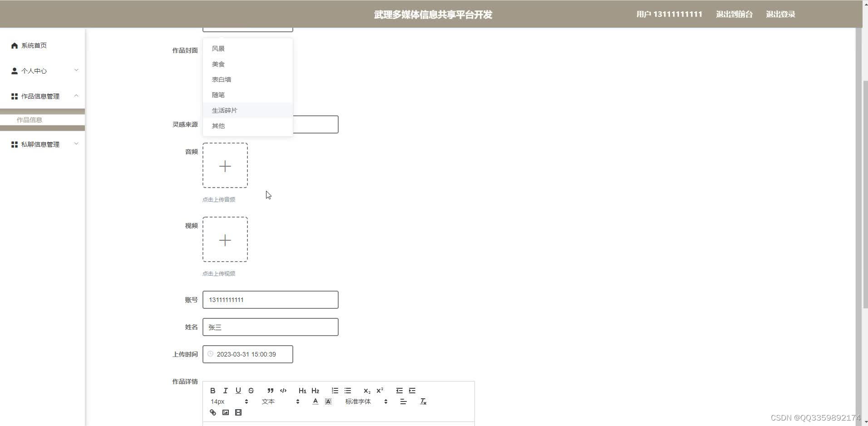Click the 点击上传音频 hint text
The width and height of the screenshot is (868, 426).
point(219,199)
